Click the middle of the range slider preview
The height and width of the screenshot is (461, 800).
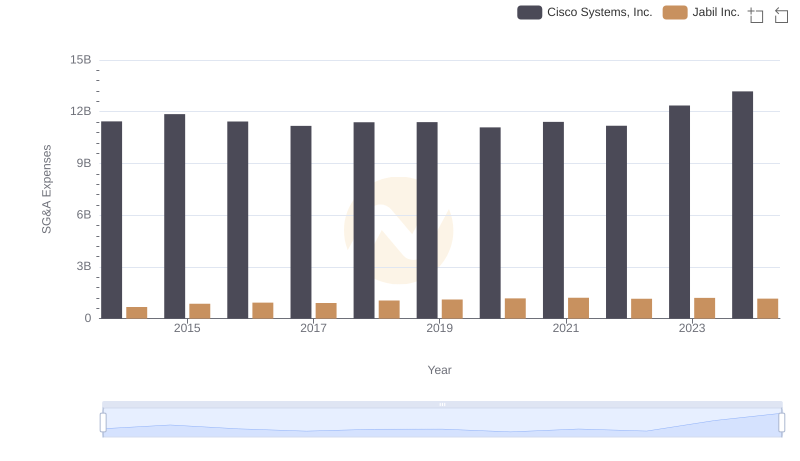[442, 423]
